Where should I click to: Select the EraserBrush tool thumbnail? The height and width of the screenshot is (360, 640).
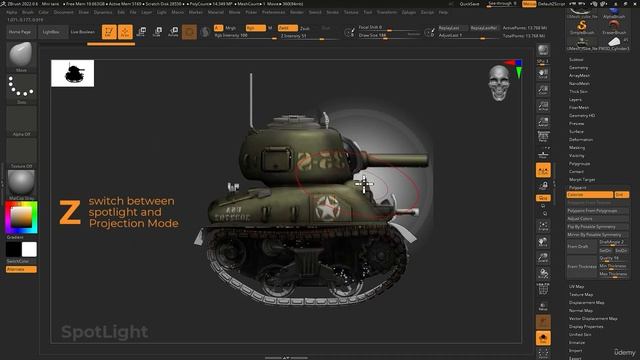(614, 27)
